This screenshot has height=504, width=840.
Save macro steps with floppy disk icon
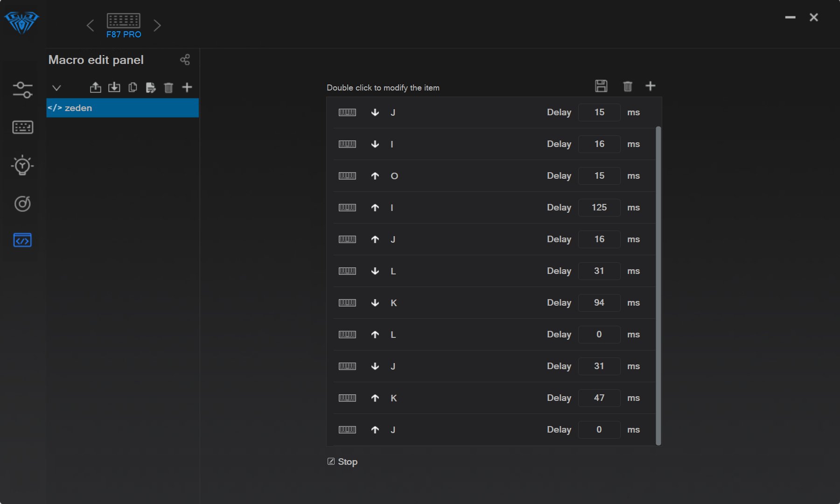click(x=601, y=86)
